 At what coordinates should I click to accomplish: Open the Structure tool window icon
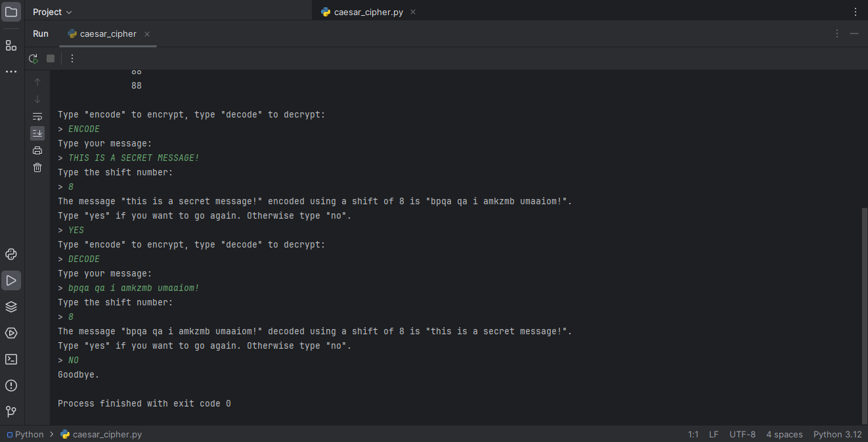[11, 45]
